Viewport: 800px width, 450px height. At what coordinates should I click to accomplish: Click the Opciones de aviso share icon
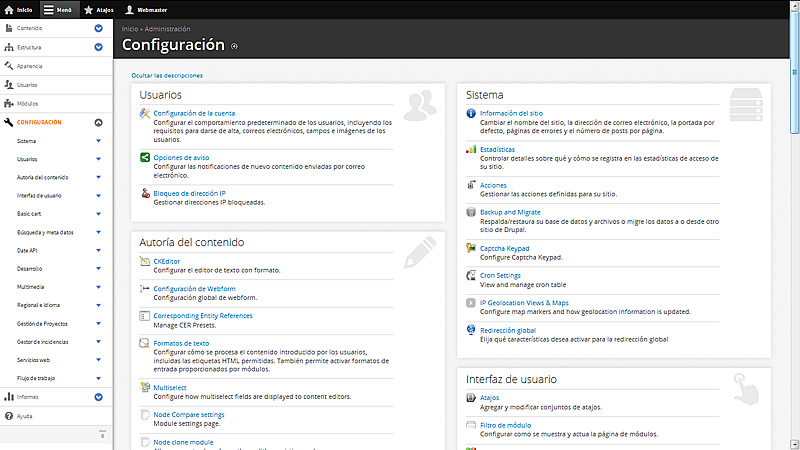click(145, 157)
